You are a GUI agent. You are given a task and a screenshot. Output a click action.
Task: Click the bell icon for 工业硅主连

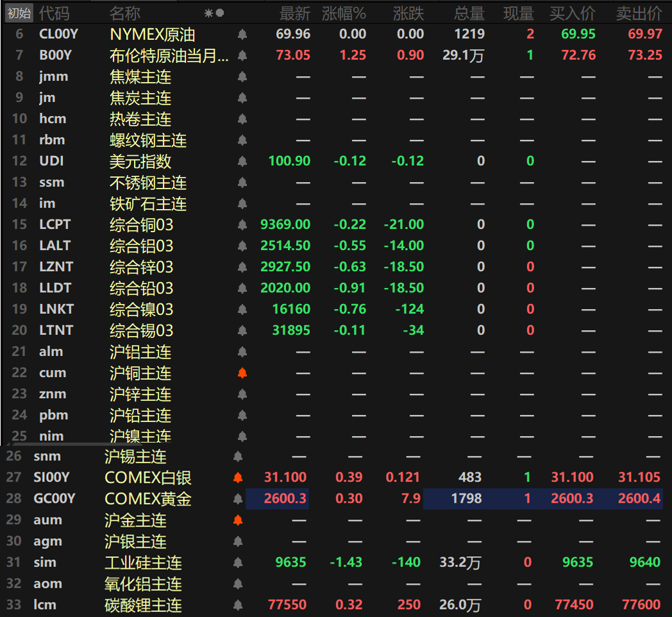coord(238,562)
